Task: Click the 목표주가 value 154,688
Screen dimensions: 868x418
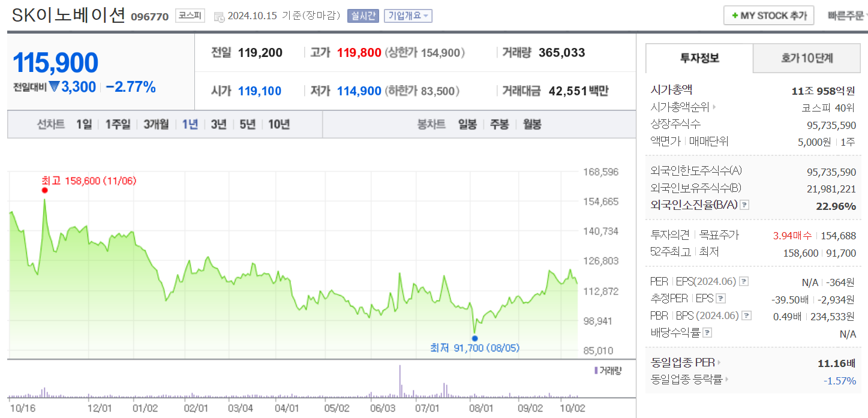Action: click(x=839, y=236)
